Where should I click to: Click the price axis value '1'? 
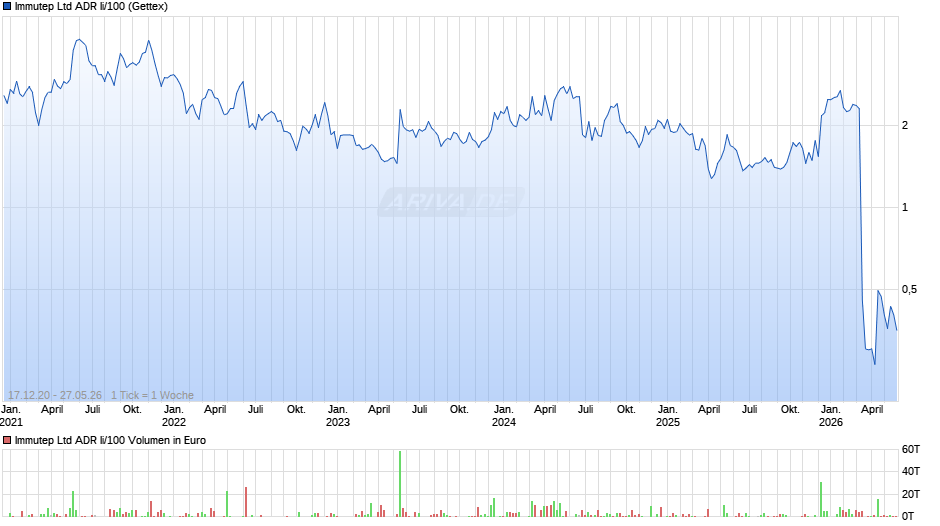[x=905, y=208]
